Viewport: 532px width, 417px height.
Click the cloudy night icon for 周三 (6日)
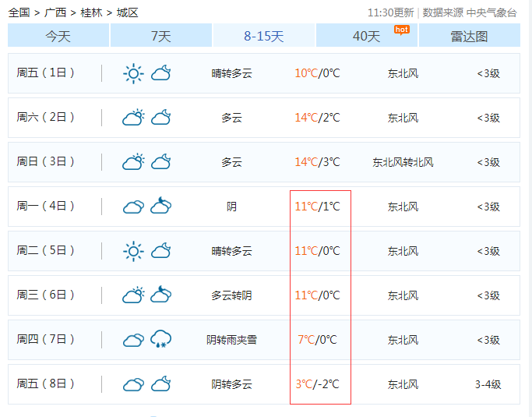pos(161,295)
